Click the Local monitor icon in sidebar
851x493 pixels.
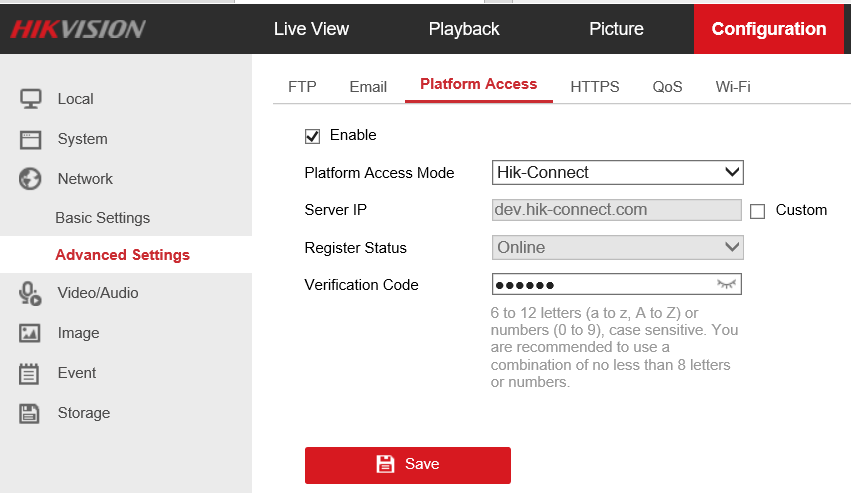click(x=30, y=99)
